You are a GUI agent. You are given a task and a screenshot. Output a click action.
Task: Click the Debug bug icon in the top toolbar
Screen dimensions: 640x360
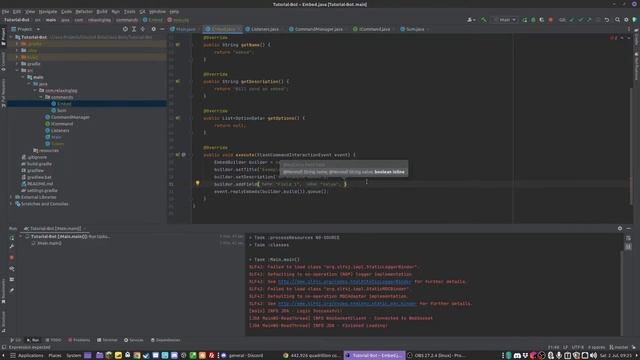tap(533, 20)
